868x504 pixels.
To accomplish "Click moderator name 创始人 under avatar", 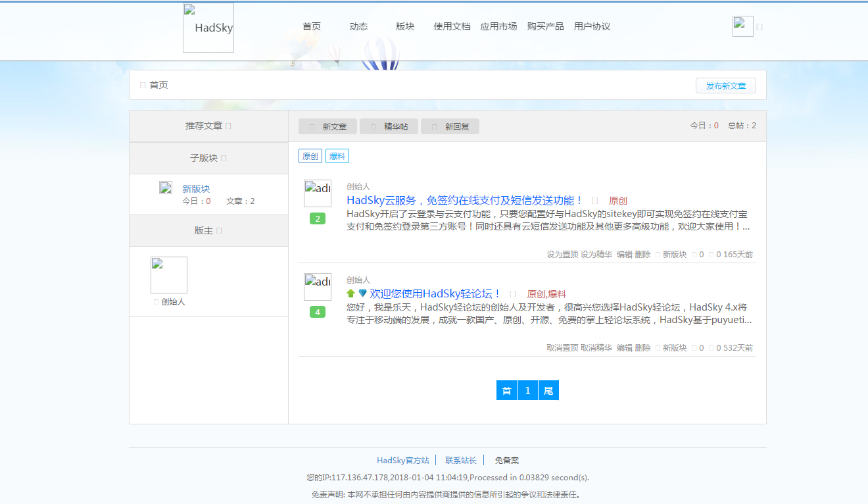I will click(x=173, y=302).
